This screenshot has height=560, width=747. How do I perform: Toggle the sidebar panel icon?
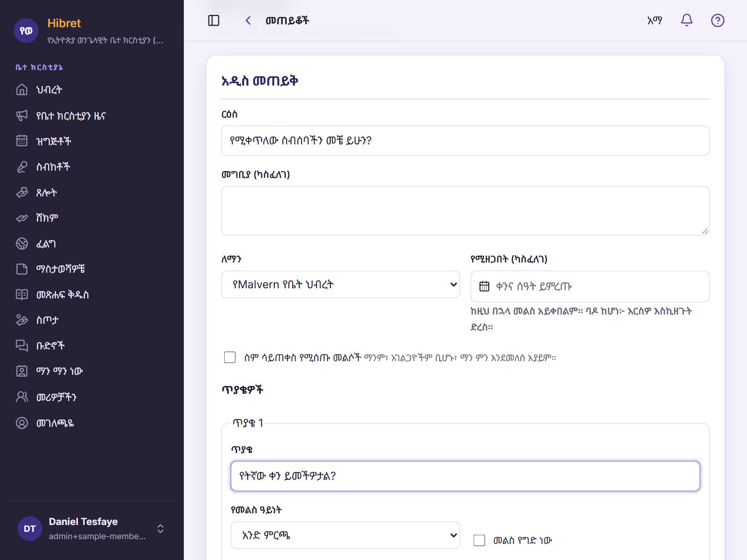click(213, 20)
